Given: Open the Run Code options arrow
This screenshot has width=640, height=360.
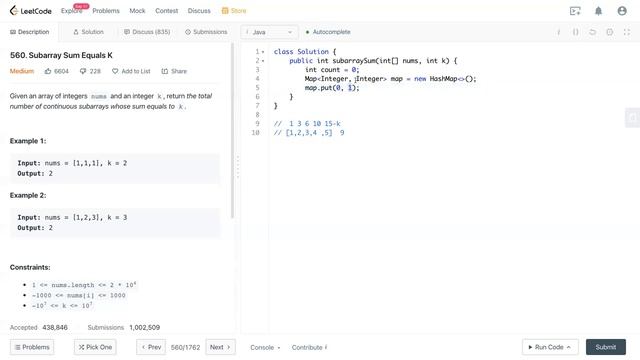Looking at the screenshot, I should (569, 347).
